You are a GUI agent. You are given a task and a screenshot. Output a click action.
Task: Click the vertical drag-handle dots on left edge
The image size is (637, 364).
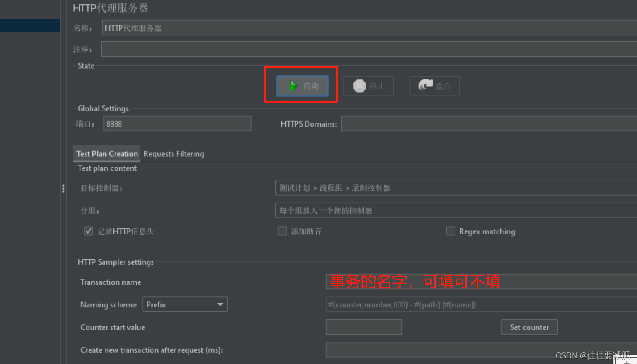pyautogui.click(x=63, y=189)
